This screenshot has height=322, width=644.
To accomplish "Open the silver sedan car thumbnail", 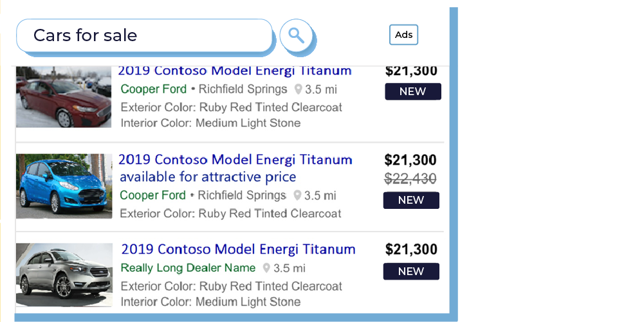I will [64, 274].
